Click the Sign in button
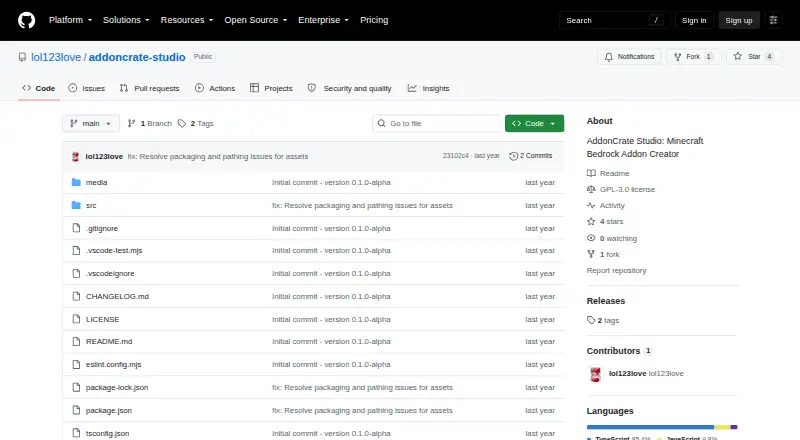Screen dimensions: 800x440 click(x=694, y=20)
